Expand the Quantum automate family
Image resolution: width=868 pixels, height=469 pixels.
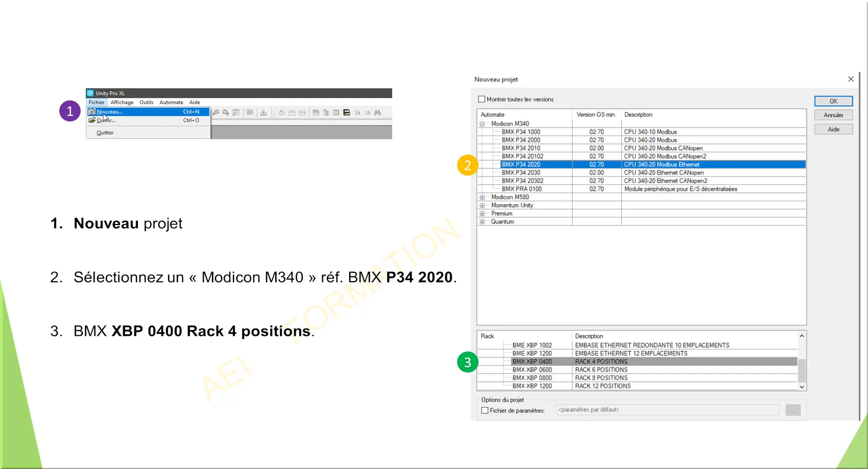pyautogui.click(x=482, y=222)
